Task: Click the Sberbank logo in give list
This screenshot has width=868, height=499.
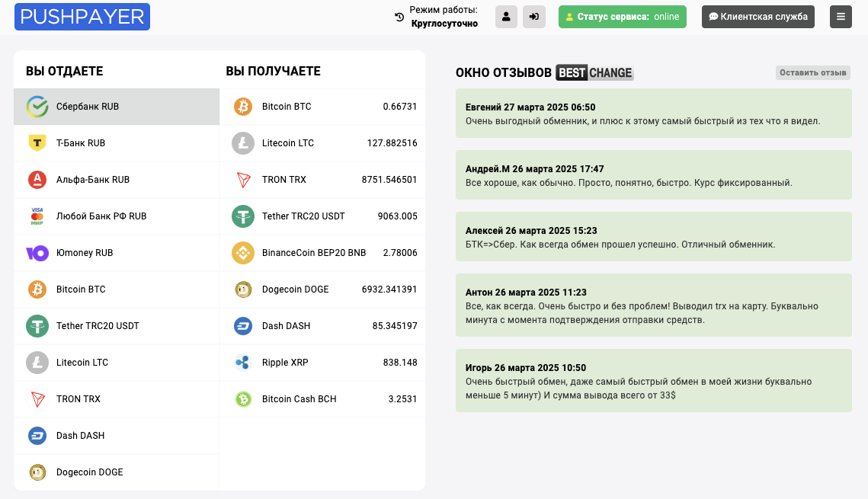Action: tap(37, 106)
